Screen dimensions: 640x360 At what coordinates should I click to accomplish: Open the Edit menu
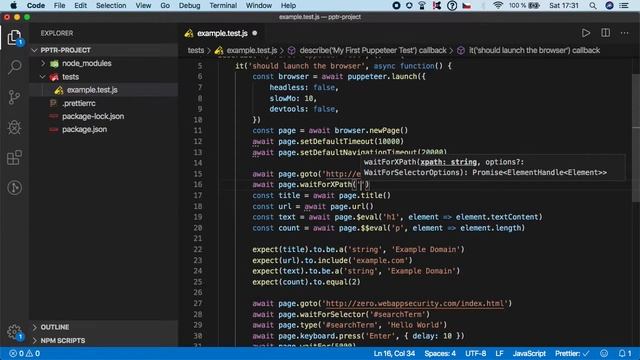tap(80, 5)
